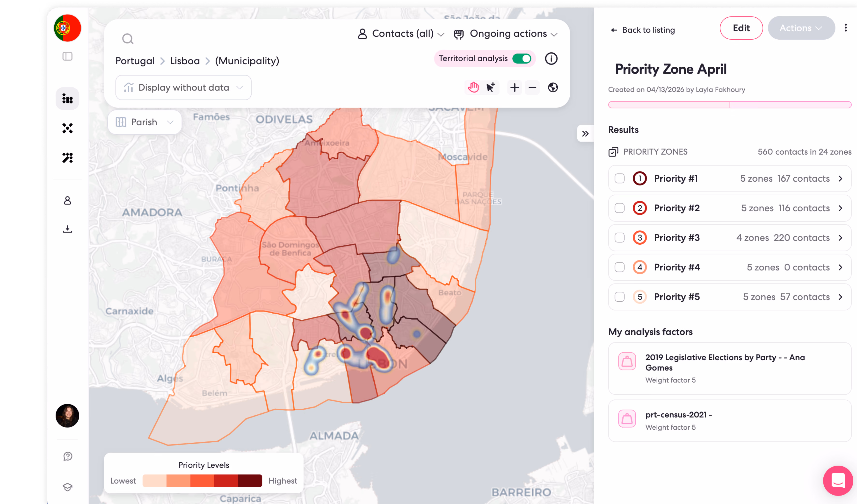This screenshot has height=504, width=857.
Task: Click the map search magnifier icon
Action: click(x=128, y=39)
